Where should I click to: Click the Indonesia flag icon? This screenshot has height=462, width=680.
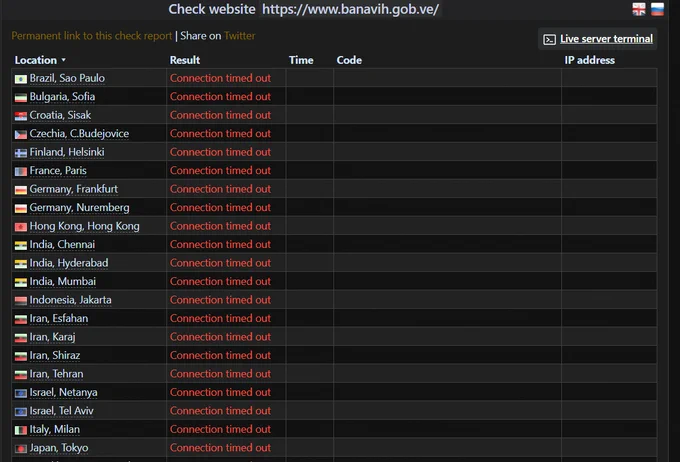click(21, 301)
